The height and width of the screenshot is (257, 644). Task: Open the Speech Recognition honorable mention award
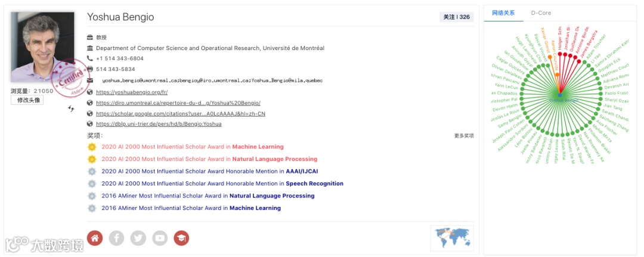[222, 184]
